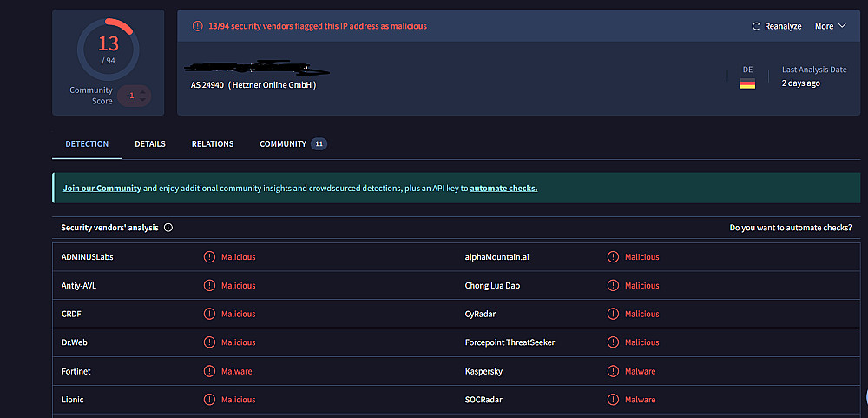The height and width of the screenshot is (418, 868).
Task: Click the red alert icon in the flagged banner
Action: point(198,26)
